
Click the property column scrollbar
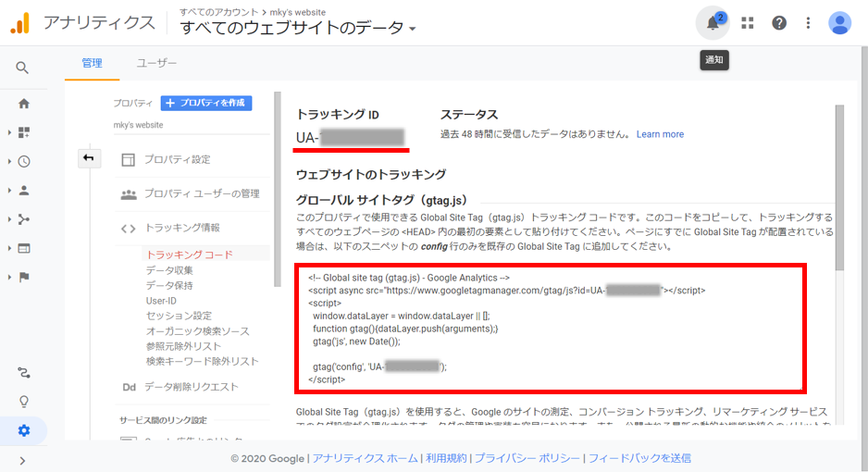pos(278,189)
